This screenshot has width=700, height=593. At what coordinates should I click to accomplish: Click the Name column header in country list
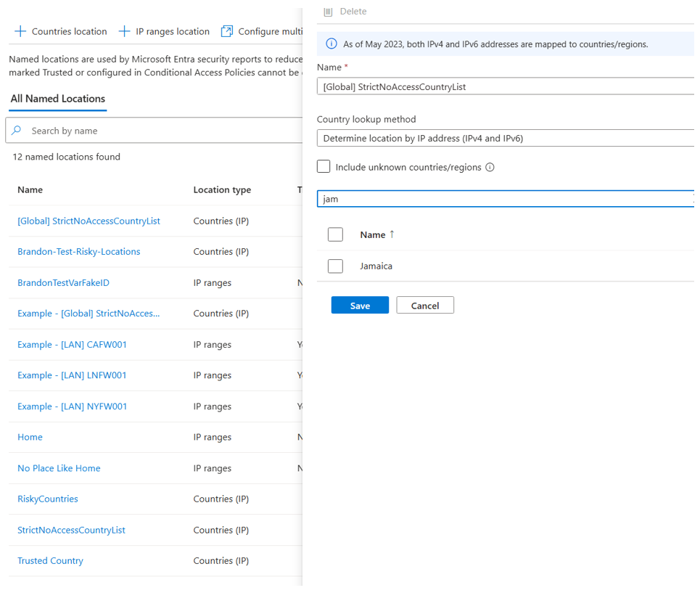373,234
